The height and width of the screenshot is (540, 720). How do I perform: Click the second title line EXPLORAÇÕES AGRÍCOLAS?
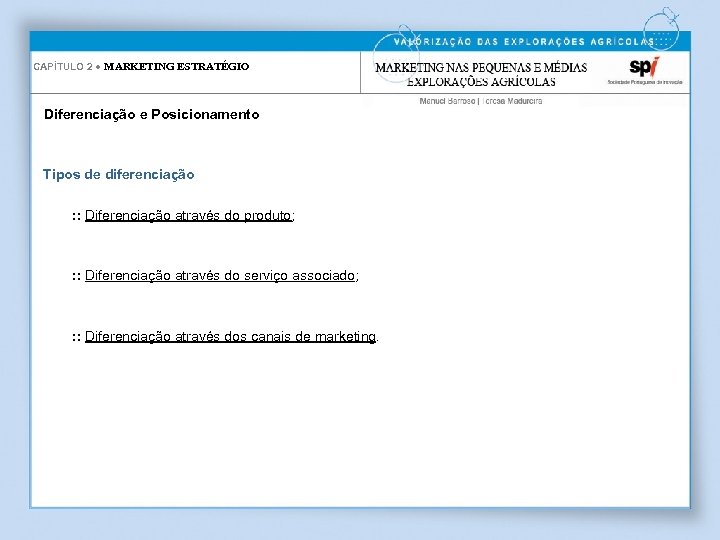pyautogui.click(x=481, y=82)
